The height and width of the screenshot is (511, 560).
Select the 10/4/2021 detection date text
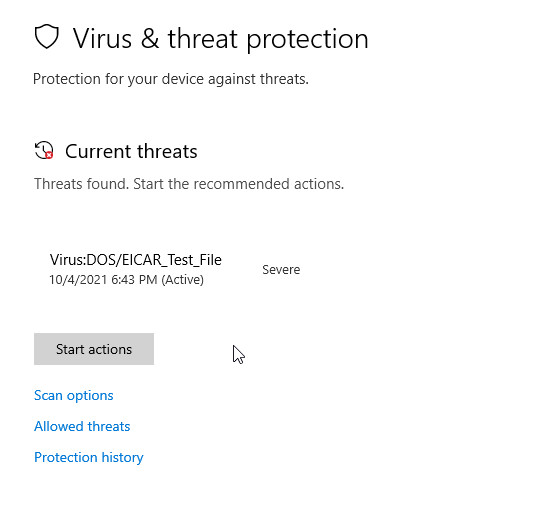point(78,280)
